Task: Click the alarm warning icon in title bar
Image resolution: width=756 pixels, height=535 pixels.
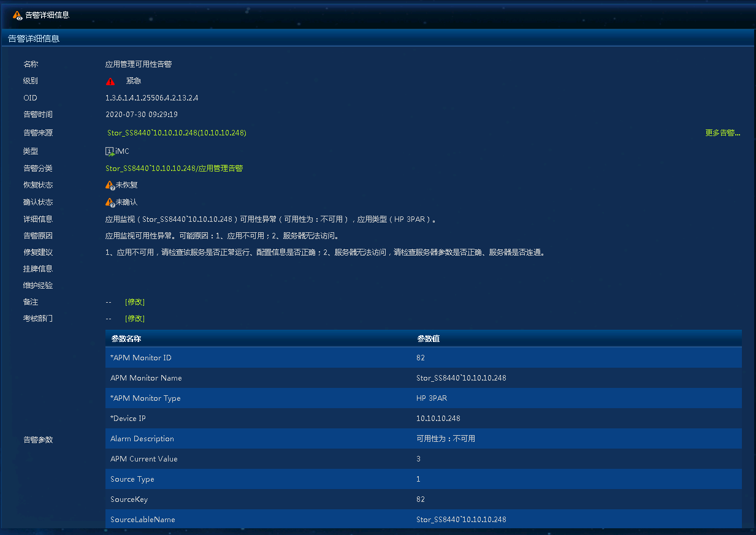Action: (18, 15)
